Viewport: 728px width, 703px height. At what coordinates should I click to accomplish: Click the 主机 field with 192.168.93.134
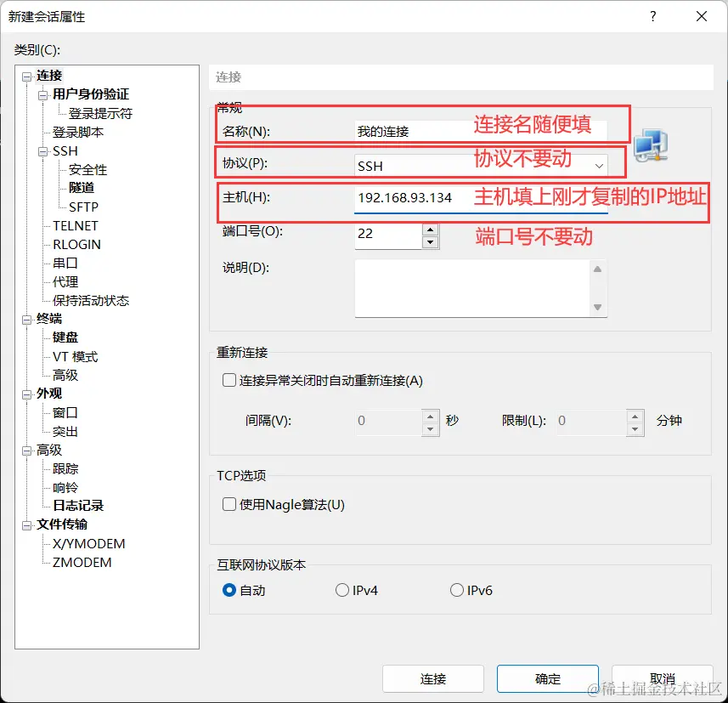[x=481, y=198]
